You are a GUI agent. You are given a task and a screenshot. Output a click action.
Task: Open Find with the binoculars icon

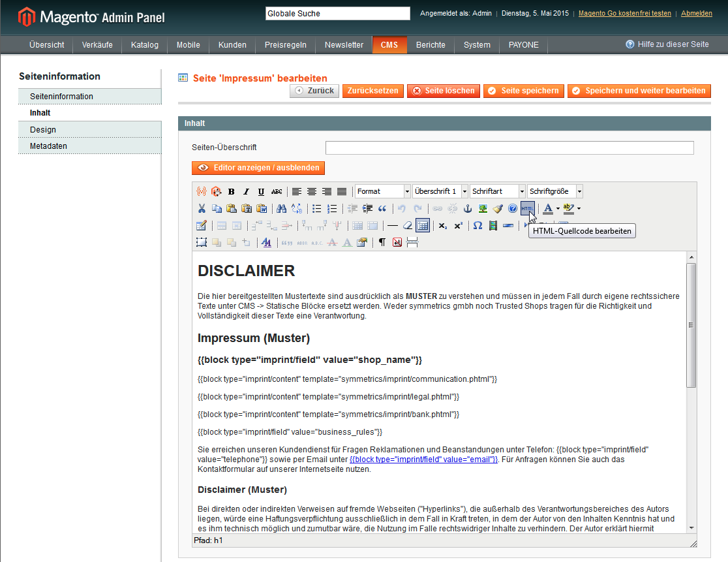click(x=281, y=208)
